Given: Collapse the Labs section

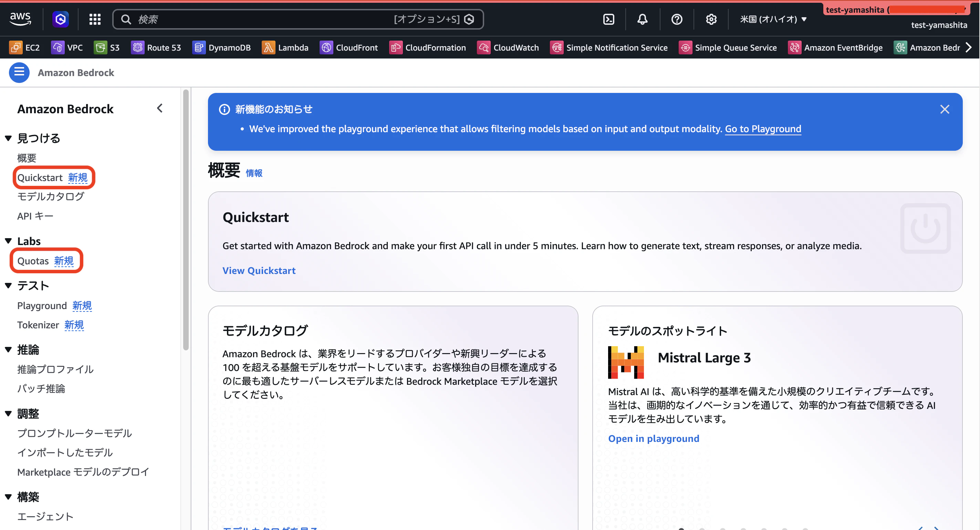Looking at the screenshot, I should point(8,241).
